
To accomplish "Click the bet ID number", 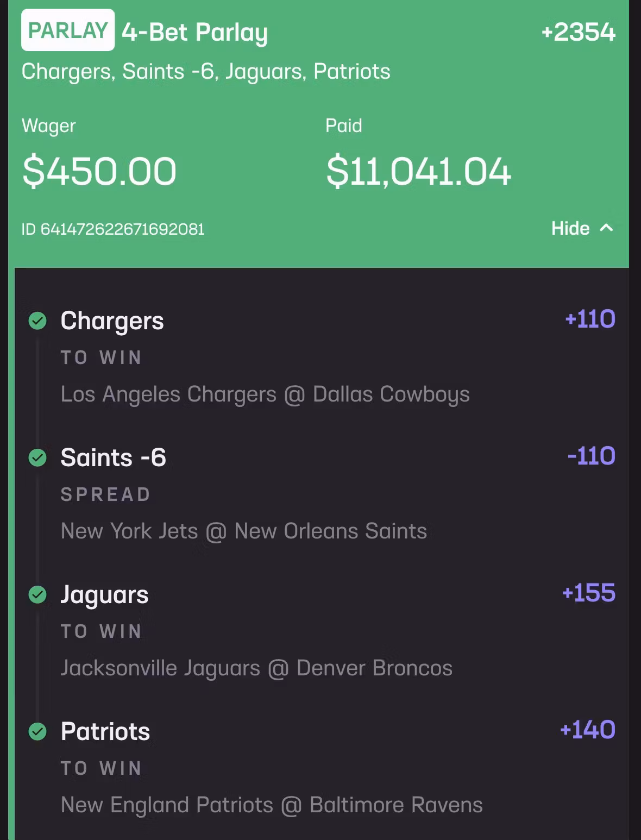I will 113,229.
